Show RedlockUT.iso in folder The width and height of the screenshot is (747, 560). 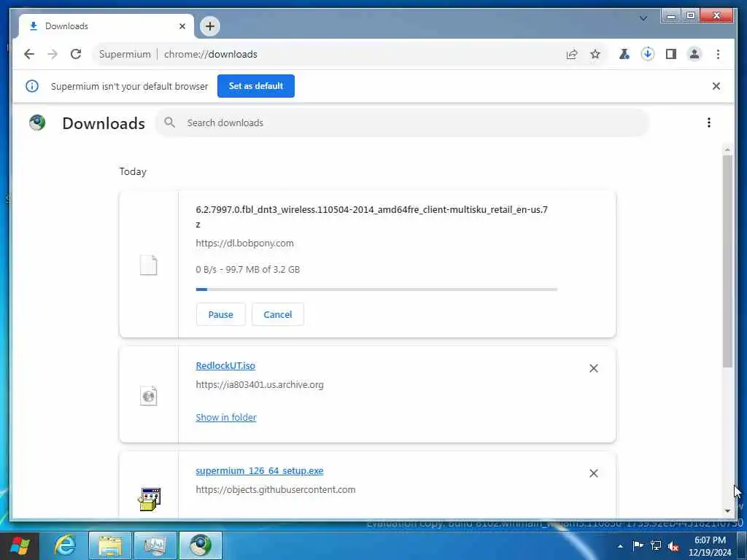(226, 417)
